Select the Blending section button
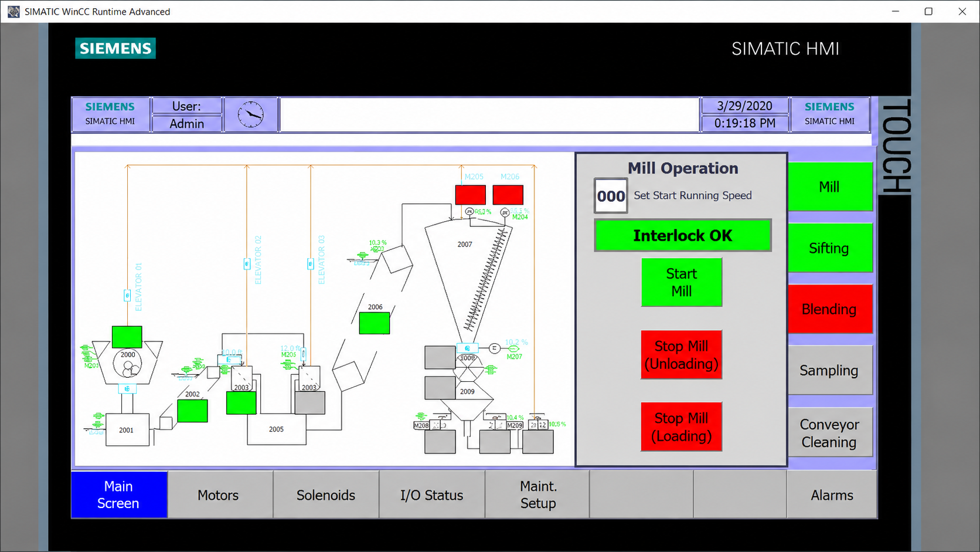Viewport: 980px width, 552px height. [830, 309]
